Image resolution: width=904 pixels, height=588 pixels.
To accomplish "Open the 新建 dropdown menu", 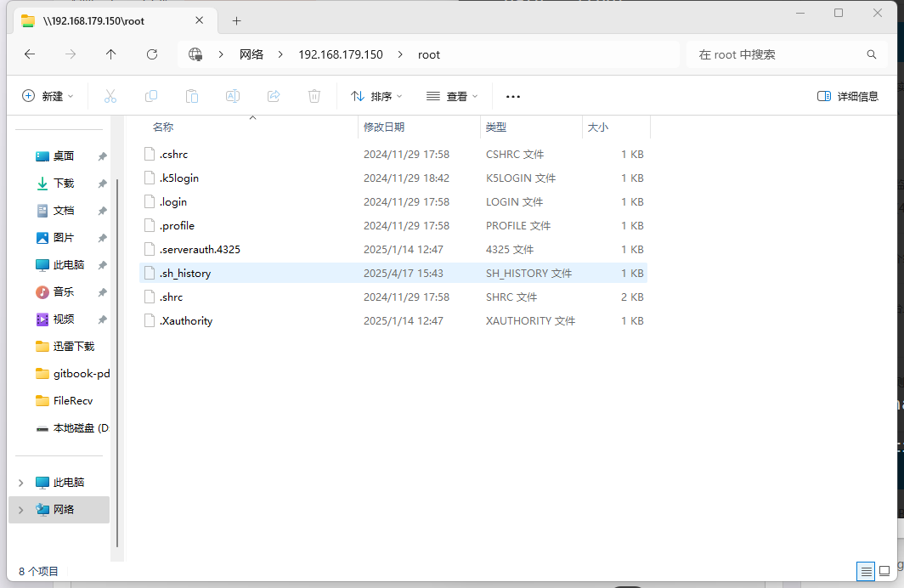I will 48,96.
